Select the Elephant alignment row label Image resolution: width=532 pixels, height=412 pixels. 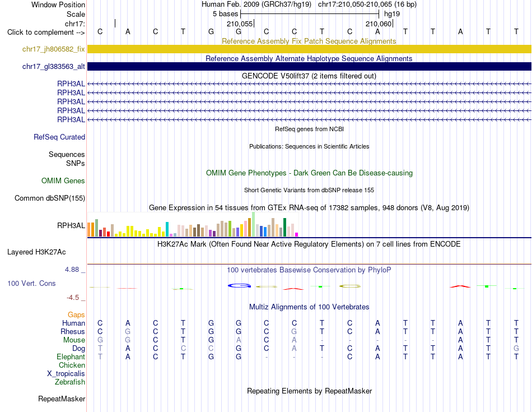click(71, 357)
